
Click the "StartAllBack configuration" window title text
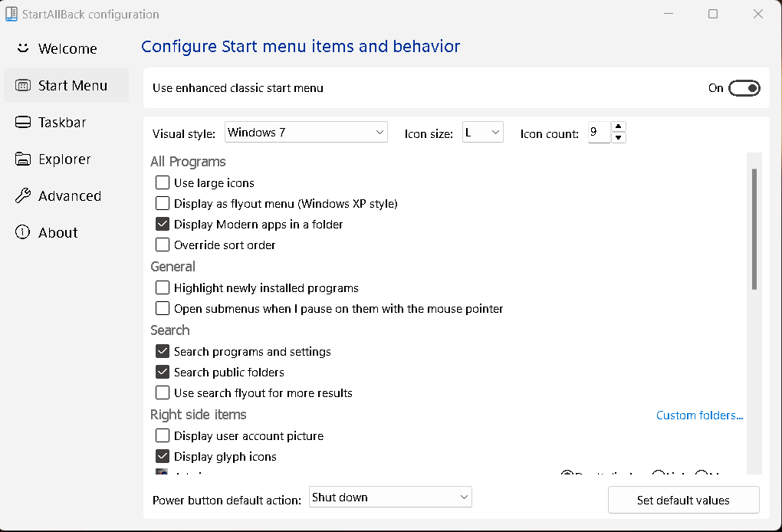click(90, 15)
